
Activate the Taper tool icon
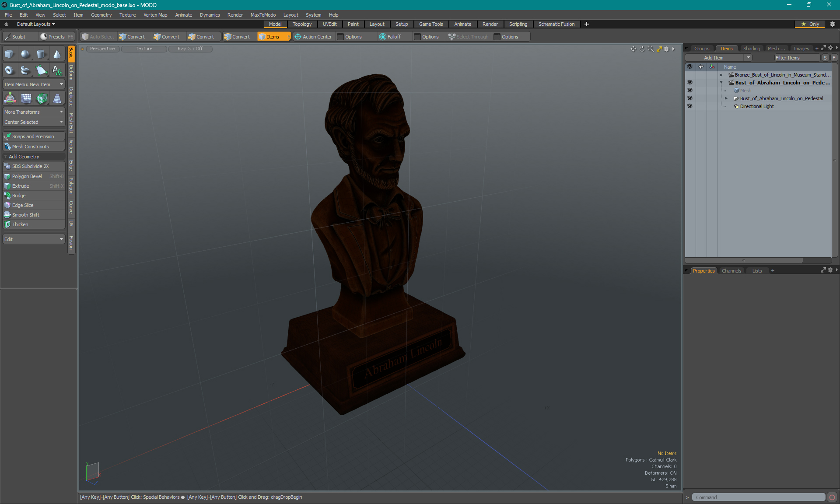point(57,98)
